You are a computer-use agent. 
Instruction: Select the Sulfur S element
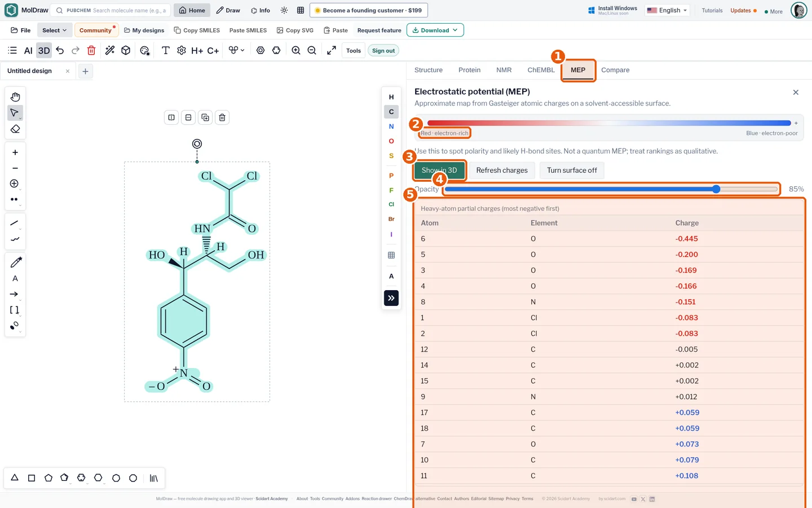coord(391,156)
